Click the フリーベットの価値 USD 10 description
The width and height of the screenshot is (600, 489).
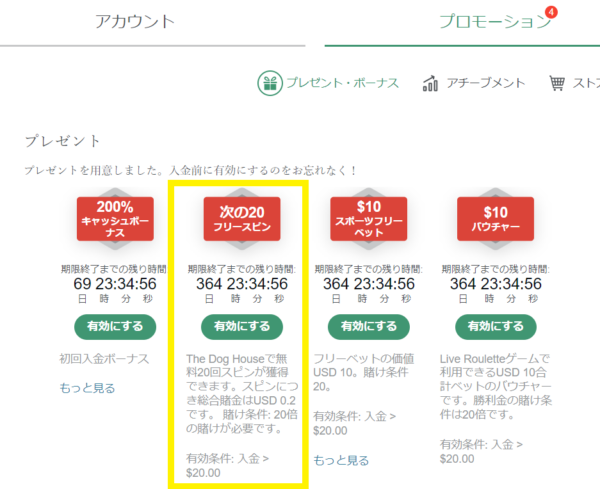(x=364, y=372)
